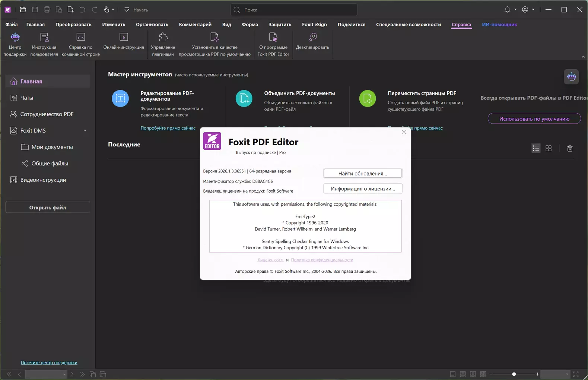Image resolution: width=588 pixels, height=380 pixels.
Task: Open Инструкция пользователя
Action: click(44, 44)
